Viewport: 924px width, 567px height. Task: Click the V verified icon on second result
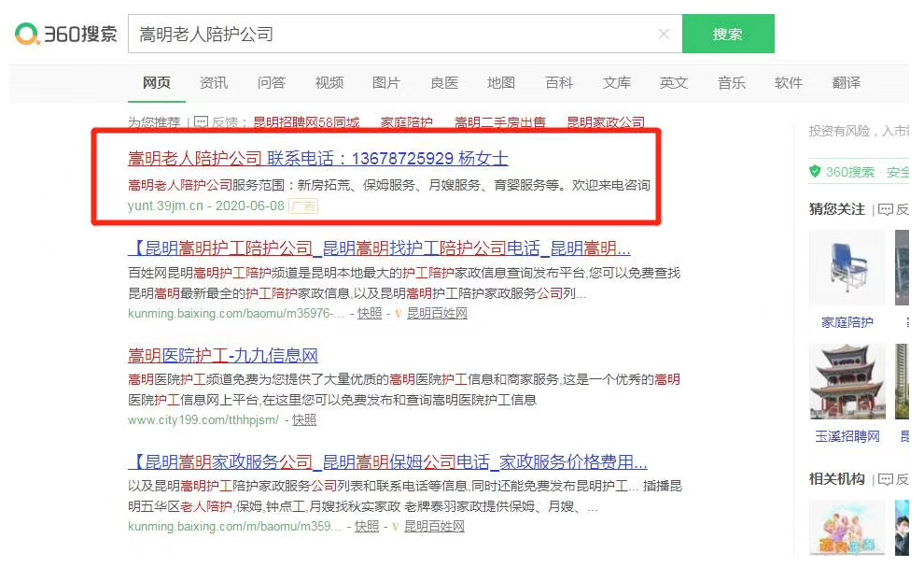(398, 314)
